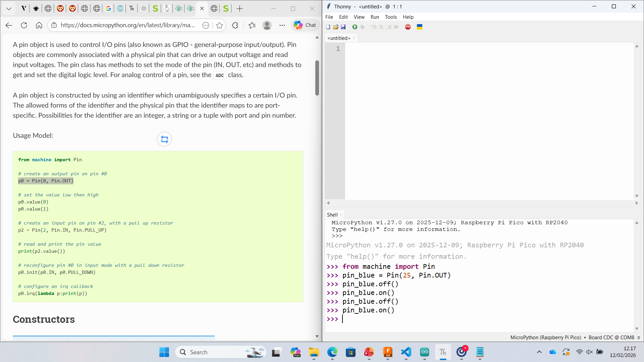Viewport: 644px width, 362px height.
Task: Toggle the muted speaker icon in tray
Action: point(589,352)
